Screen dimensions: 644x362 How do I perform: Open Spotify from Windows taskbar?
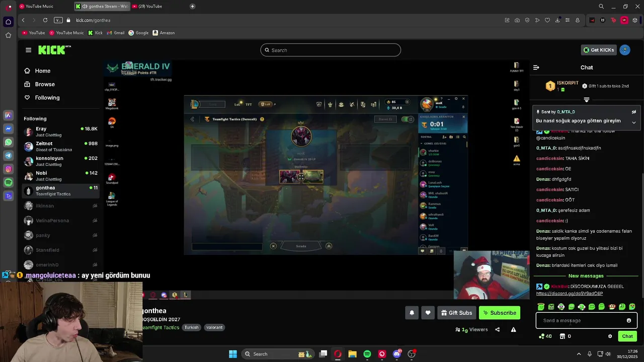(367, 354)
